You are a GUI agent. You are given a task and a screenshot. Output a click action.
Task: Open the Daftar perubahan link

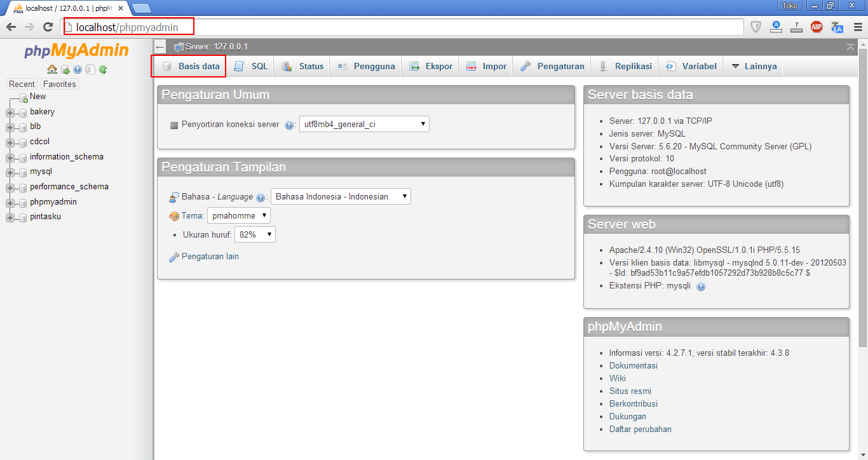coord(641,430)
